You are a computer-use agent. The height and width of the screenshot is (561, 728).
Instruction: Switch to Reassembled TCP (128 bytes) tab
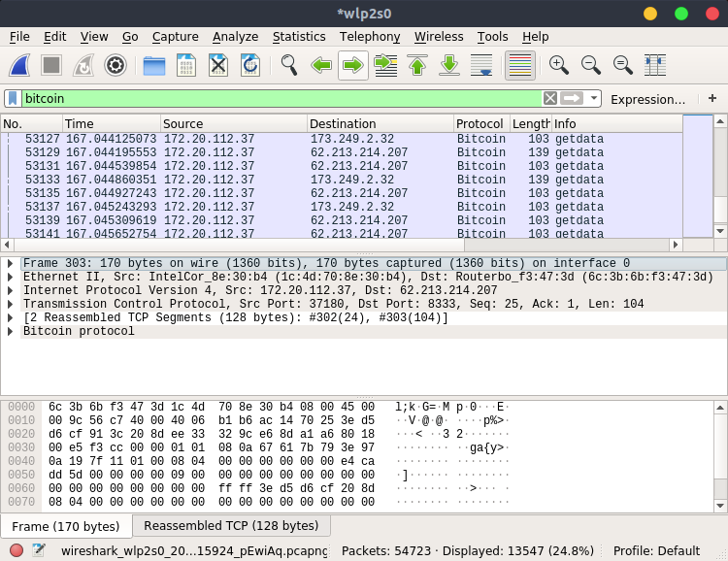pyautogui.click(x=231, y=526)
